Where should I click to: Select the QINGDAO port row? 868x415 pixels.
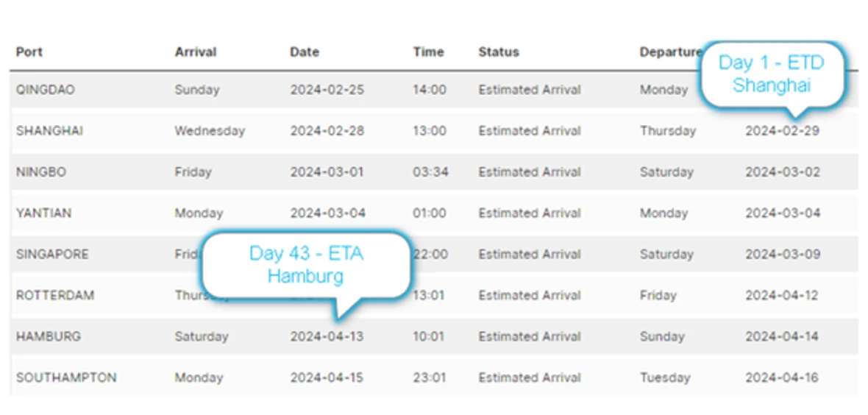click(x=45, y=90)
